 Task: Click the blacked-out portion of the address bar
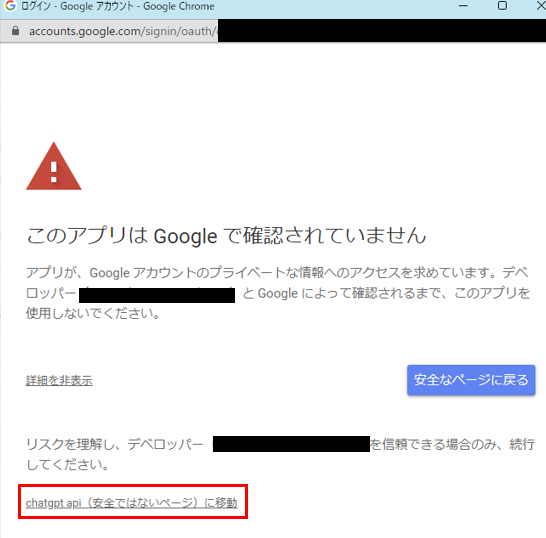382,31
